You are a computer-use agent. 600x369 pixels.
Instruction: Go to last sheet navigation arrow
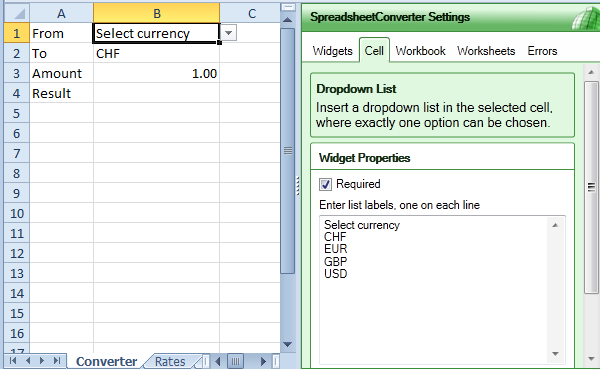point(57,361)
